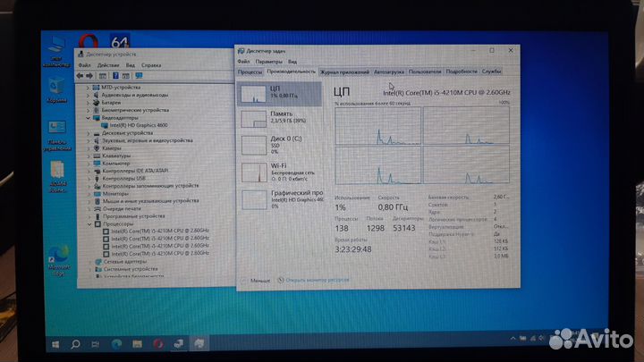Collapse the Процессоры node
The image size is (644, 362).
point(89,224)
